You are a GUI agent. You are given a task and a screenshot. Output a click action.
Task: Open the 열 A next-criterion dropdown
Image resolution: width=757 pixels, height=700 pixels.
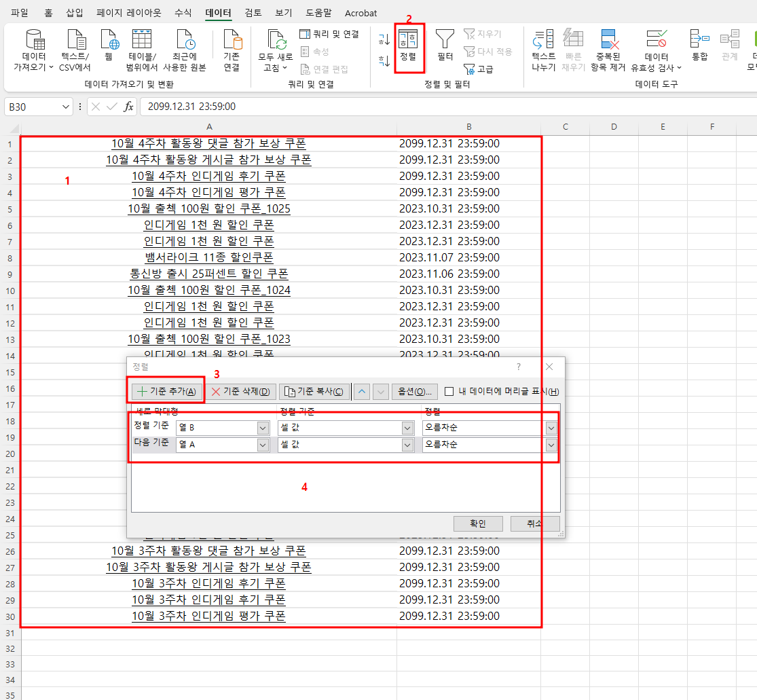(263, 445)
